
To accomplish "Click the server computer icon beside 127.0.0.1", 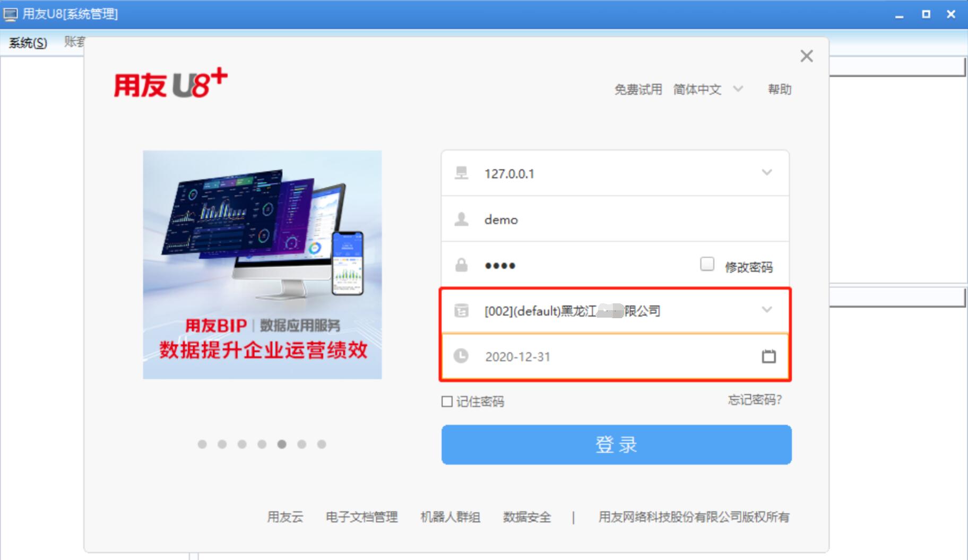I will pyautogui.click(x=461, y=173).
